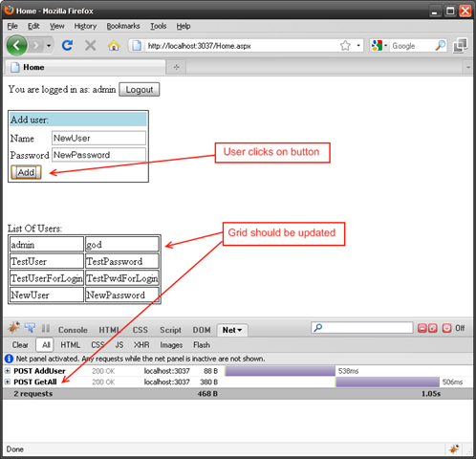476x459 pixels.
Task: Click in the Google search field
Action: coord(412,46)
